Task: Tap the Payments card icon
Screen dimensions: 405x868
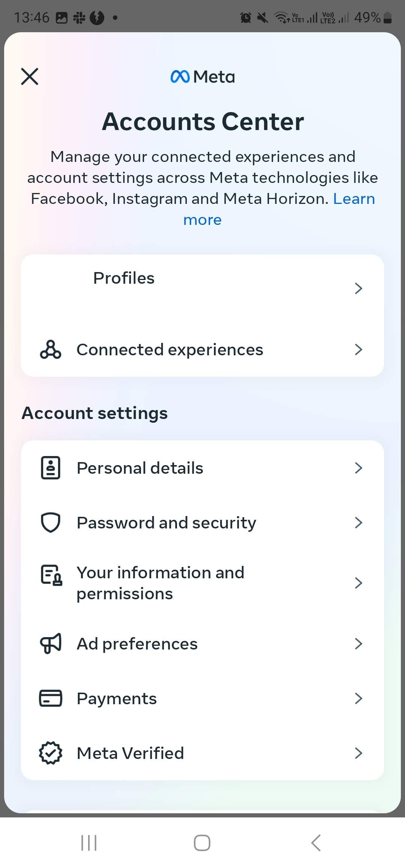Action: click(x=51, y=698)
